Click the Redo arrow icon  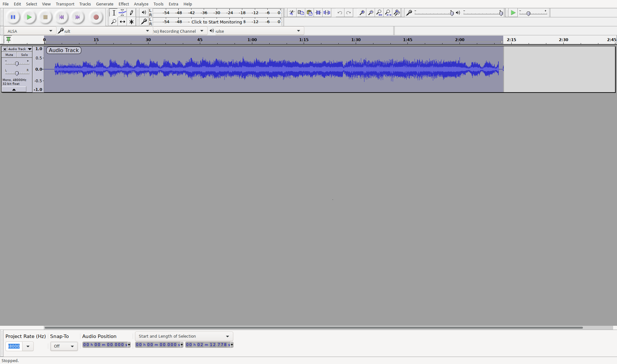tap(348, 13)
